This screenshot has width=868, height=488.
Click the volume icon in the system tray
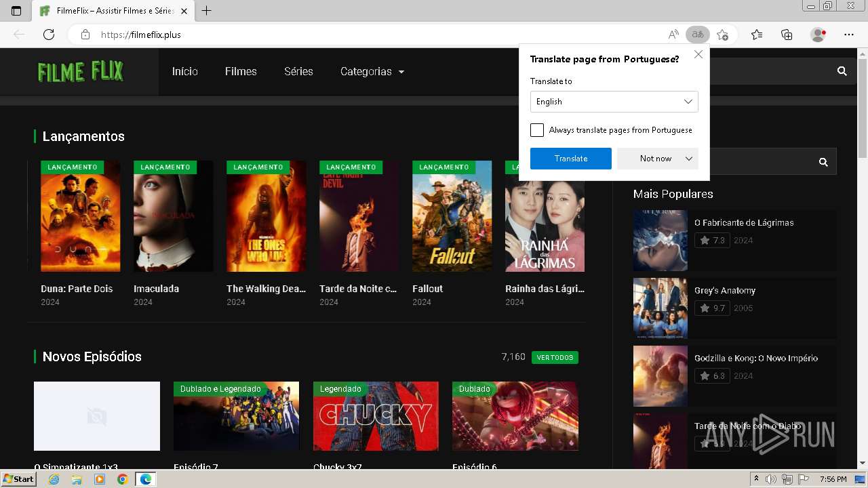coord(772,479)
